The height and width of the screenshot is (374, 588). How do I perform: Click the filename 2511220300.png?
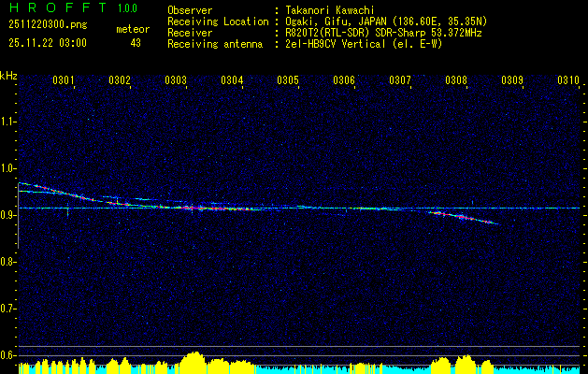click(x=48, y=25)
